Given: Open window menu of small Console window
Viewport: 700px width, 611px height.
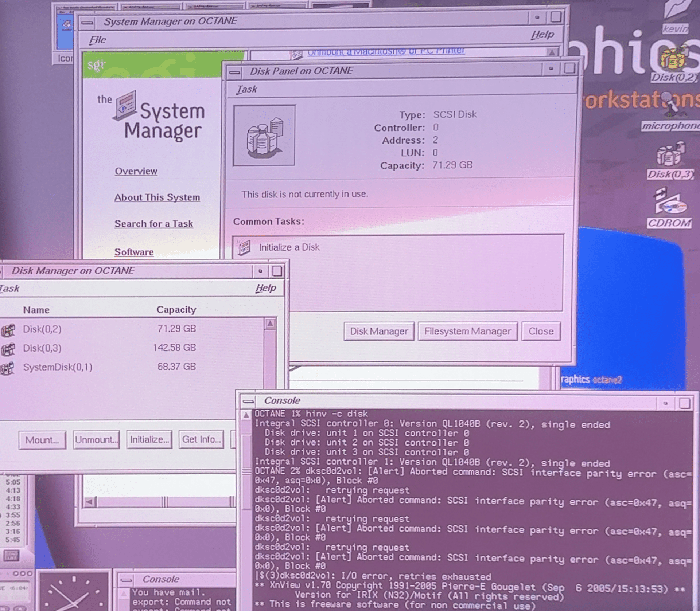Looking at the screenshot, I should click(126, 580).
